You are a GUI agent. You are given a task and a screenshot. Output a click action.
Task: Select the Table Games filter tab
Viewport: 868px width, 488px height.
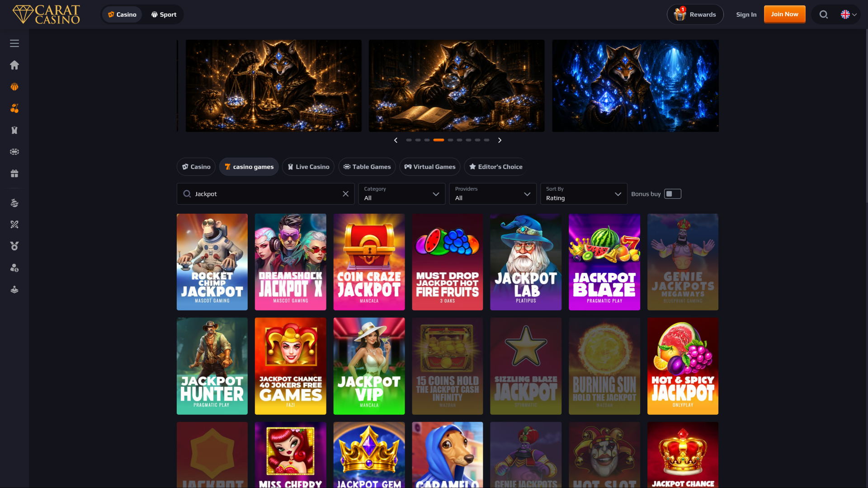367,167
